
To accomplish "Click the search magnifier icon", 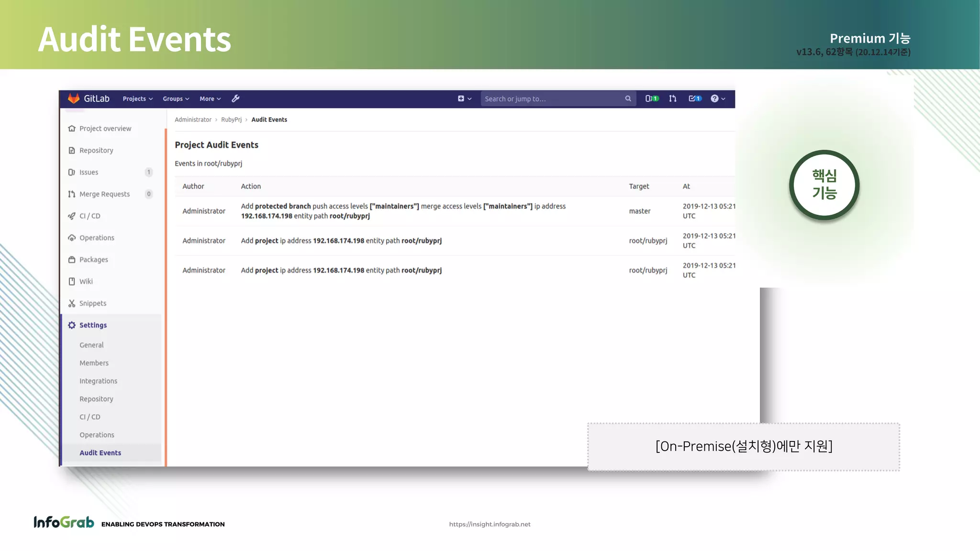I will pyautogui.click(x=628, y=99).
